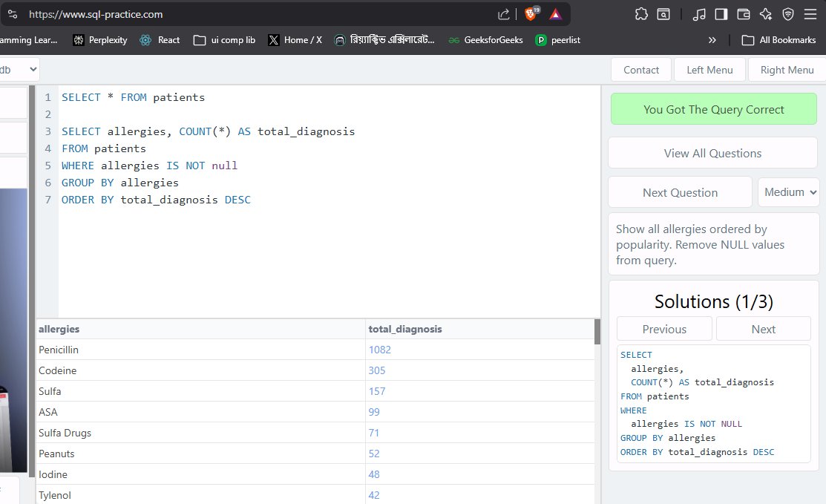The width and height of the screenshot is (826, 504).
Task: Click the View All Questions button
Action: tap(712, 152)
